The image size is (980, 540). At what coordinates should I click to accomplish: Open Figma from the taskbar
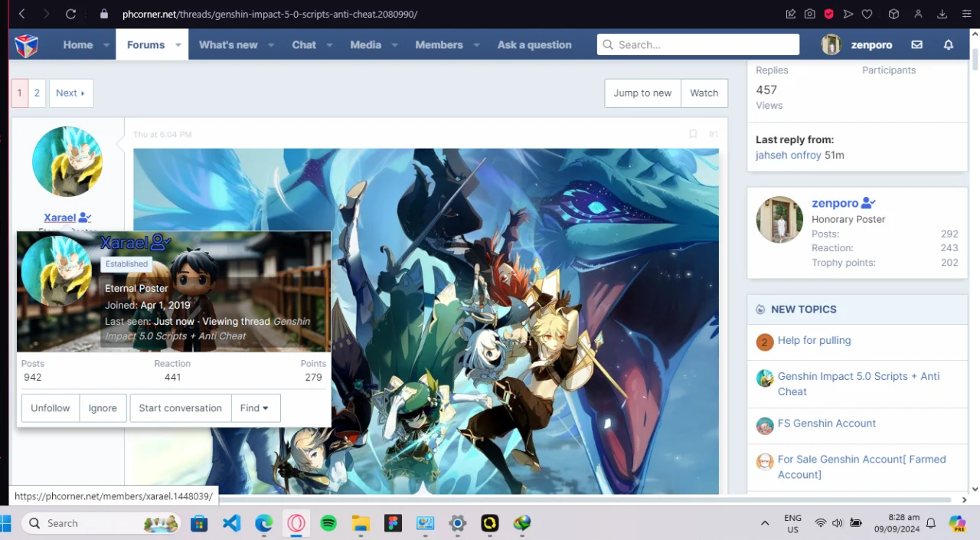(x=394, y=523)
